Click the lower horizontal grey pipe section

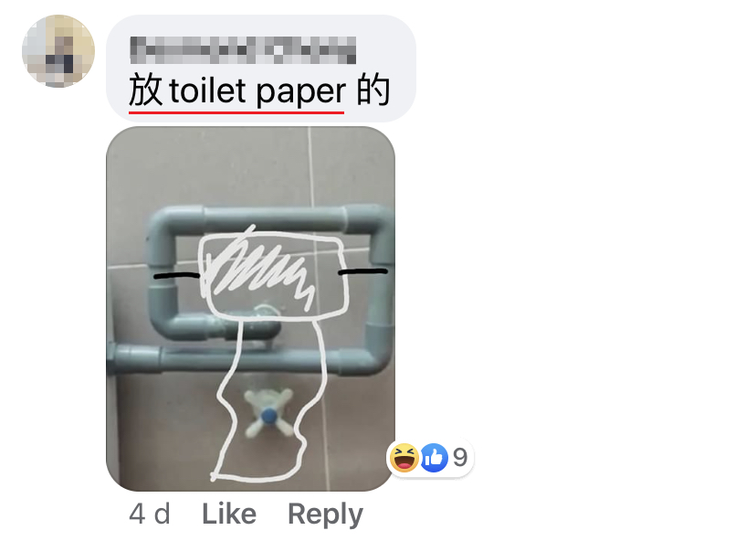[x=251, y=359]
